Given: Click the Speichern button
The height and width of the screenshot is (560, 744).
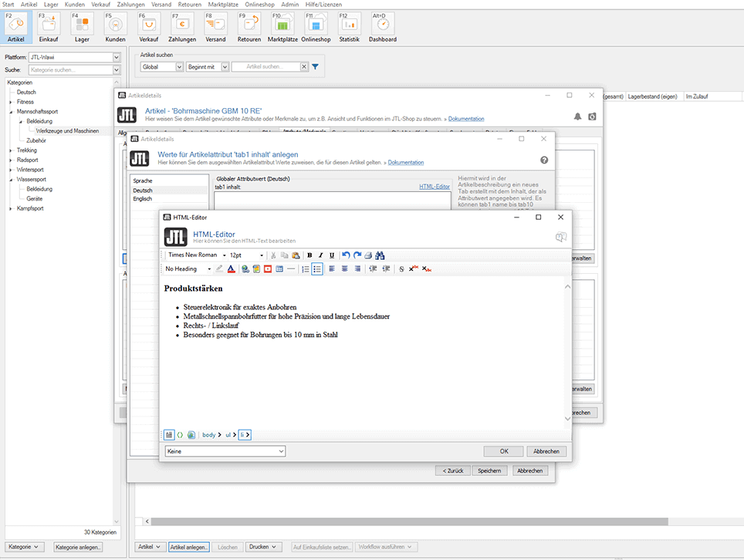Looking at the screenshot, I should (489, 471).
